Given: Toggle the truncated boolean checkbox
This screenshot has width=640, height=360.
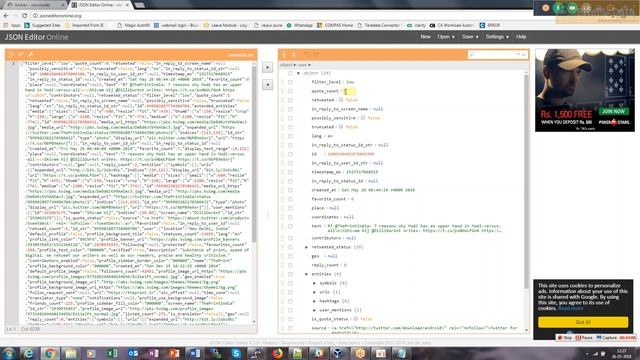Looking at the screenshot, I should pyautogui.click(x=341, y=127).
